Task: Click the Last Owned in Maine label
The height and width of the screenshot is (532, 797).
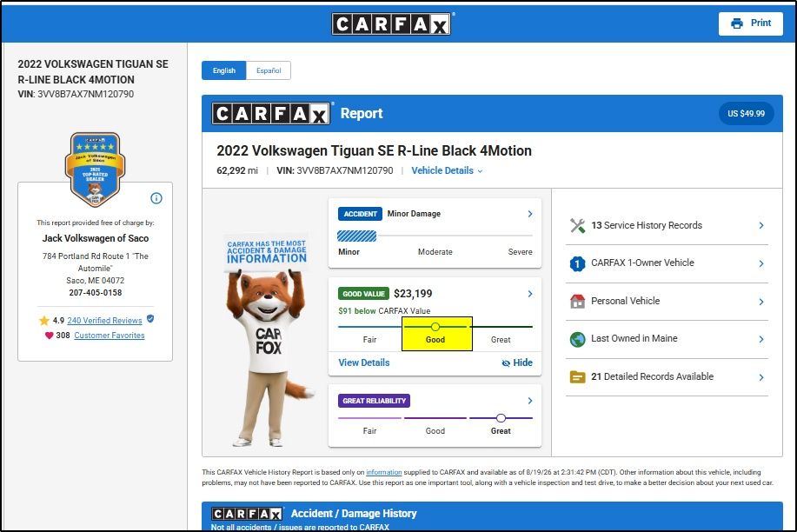Action: [x=634, y=339]
